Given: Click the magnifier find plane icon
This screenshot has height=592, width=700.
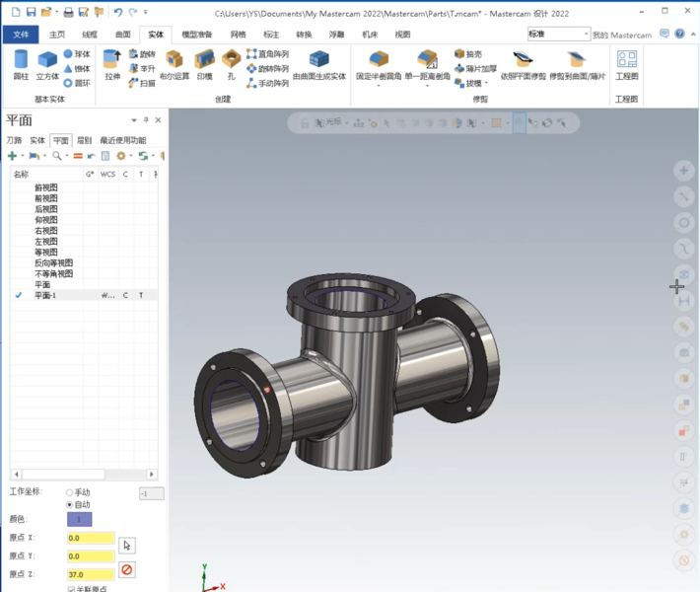Looking at the screenshot, I should click(x=57, y=156).
